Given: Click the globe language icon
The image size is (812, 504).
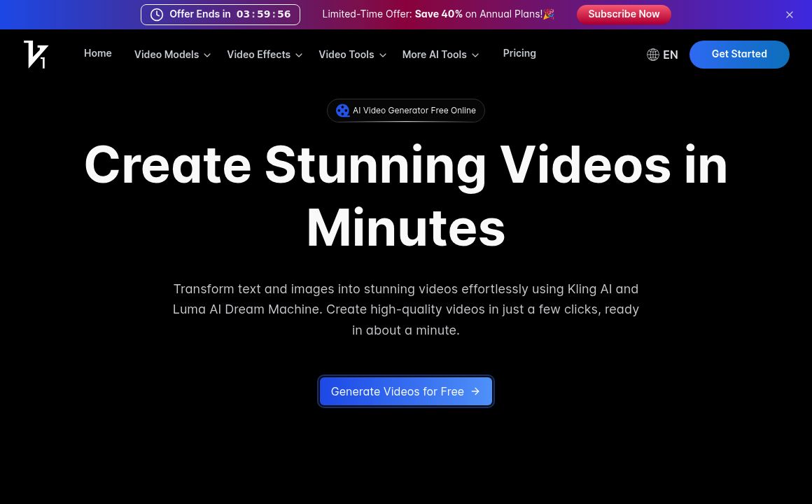Looking at the screenshot, I should pyautogui.click(x=652, y=55).
